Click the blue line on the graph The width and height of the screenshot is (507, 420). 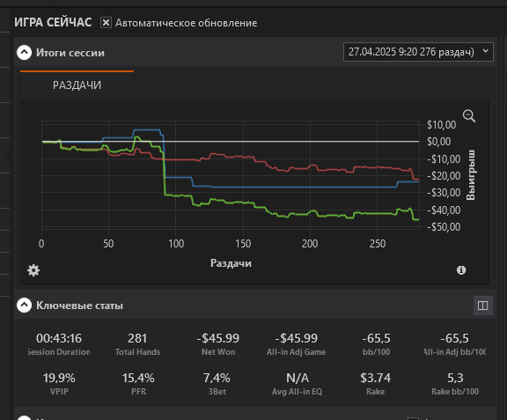pyautogui.click(x=291, y=187)
